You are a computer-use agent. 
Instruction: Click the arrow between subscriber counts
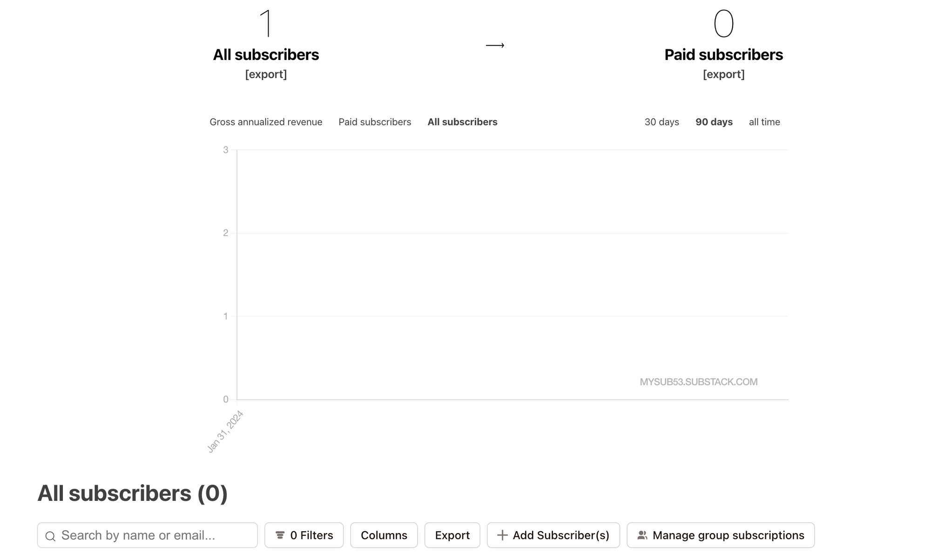pos(495,45)
